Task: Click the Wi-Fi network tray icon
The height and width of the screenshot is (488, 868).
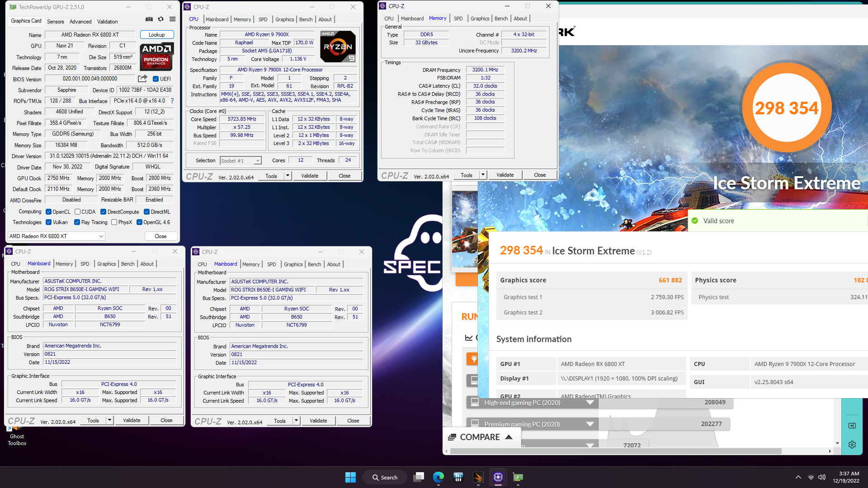Action: click(811, 477)
